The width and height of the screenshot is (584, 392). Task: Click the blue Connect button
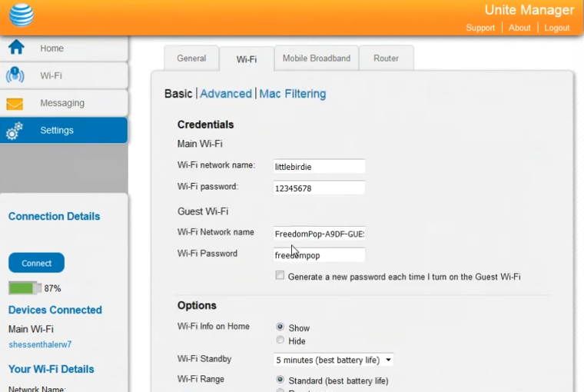(x=37, y=263)
